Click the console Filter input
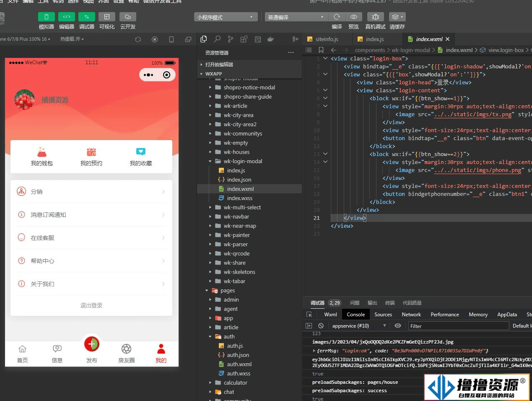The width and height of the screenshot is (532, 401). (458, 326)
